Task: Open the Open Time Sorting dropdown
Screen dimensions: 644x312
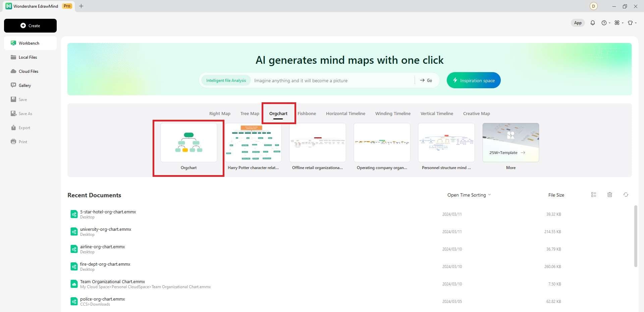Action: (x=469, y=195)
